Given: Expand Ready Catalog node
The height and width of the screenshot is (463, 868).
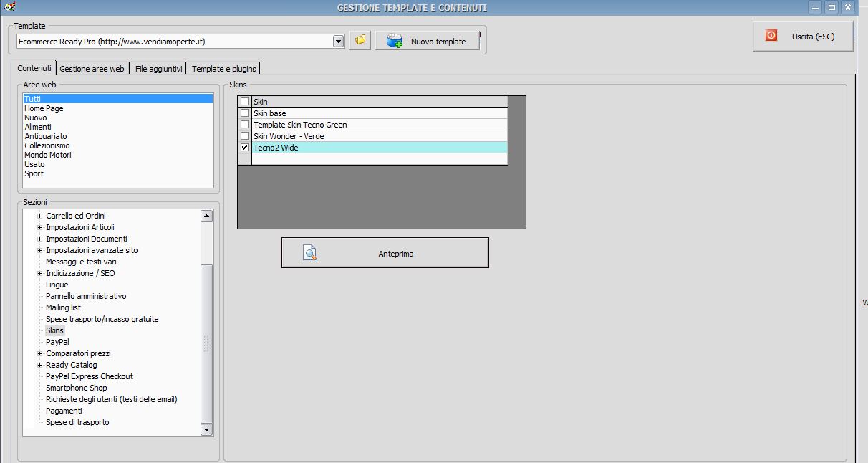Looking at the screenshot, I should click(x=40, y=365).
